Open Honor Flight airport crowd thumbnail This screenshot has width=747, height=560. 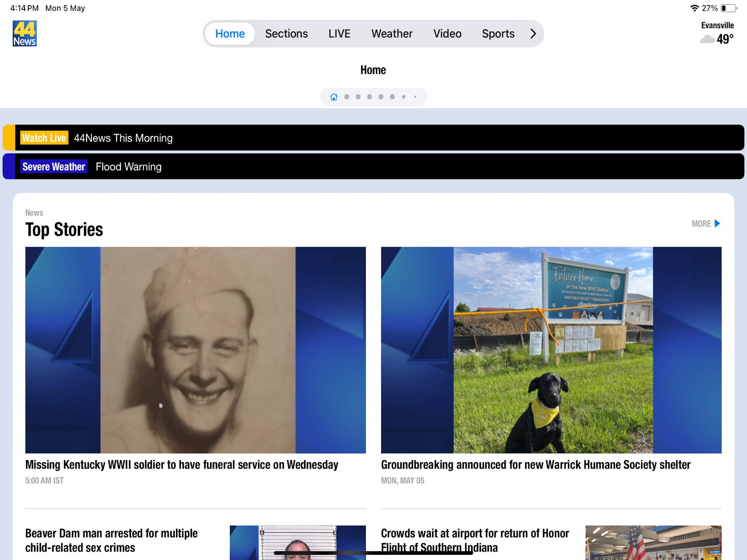pos(653,542)
